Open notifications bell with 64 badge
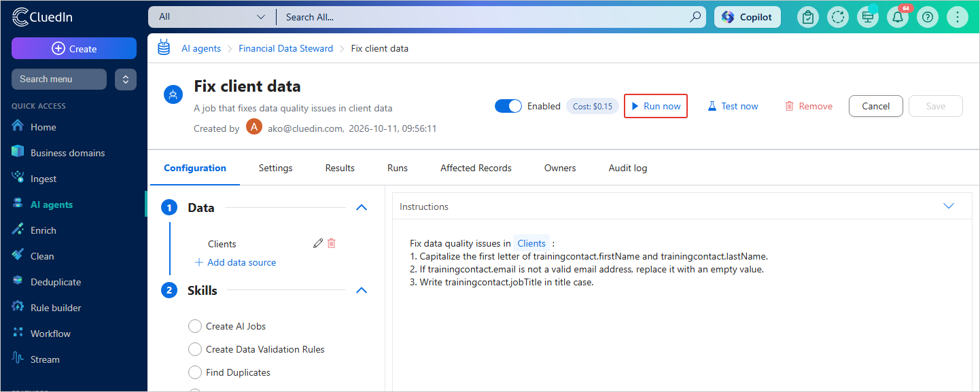 pos(898,17)
